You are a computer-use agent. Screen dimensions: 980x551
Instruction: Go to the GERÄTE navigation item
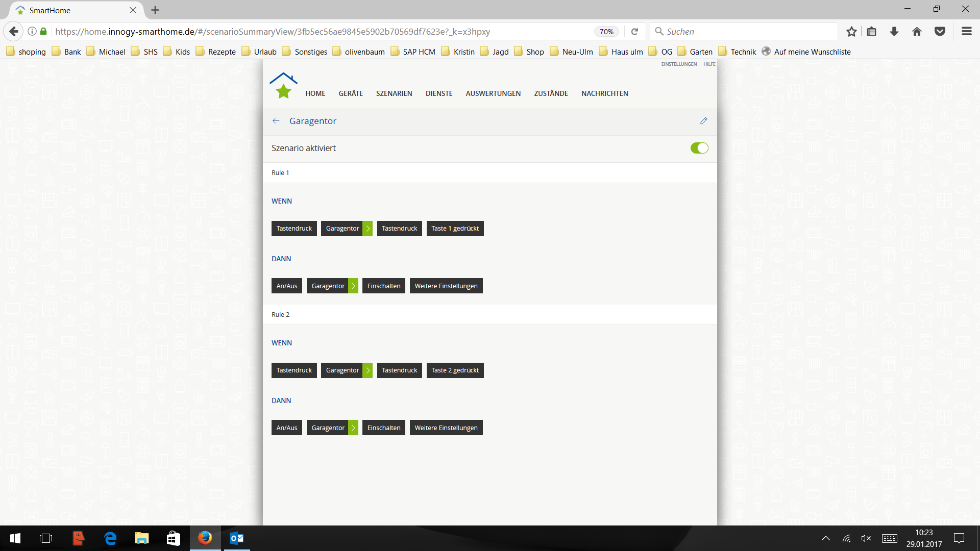click(x=351, y=93)
